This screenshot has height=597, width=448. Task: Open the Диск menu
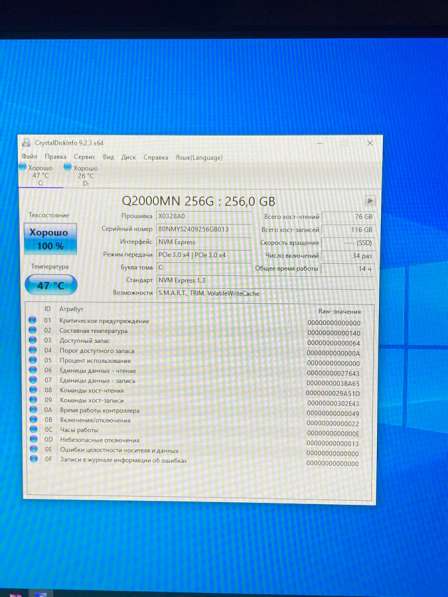[128, 157]
